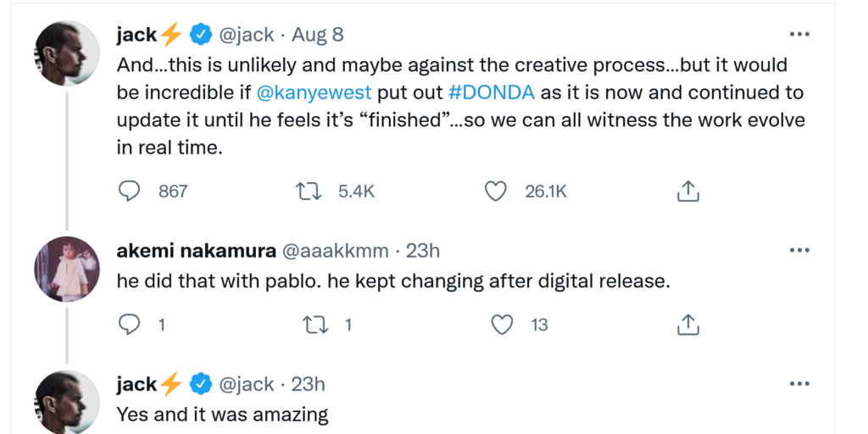
Task: Open jack's avatar on the last reply
Action: pos(67,402)
